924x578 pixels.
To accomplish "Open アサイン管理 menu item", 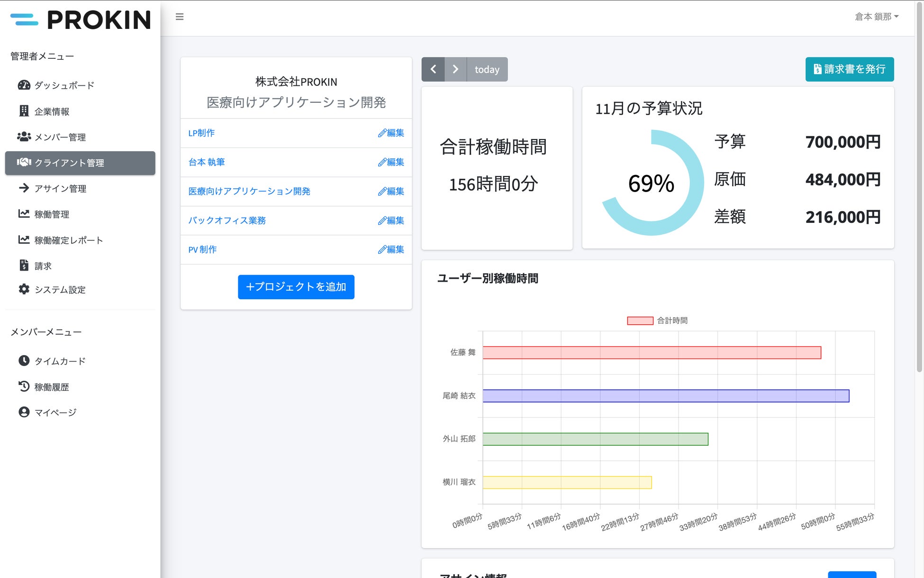I will coord(60,188).
